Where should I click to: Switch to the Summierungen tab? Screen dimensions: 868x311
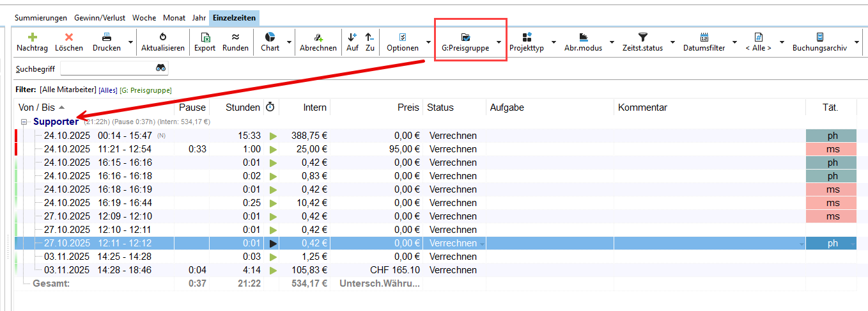(x=41, y=18)
